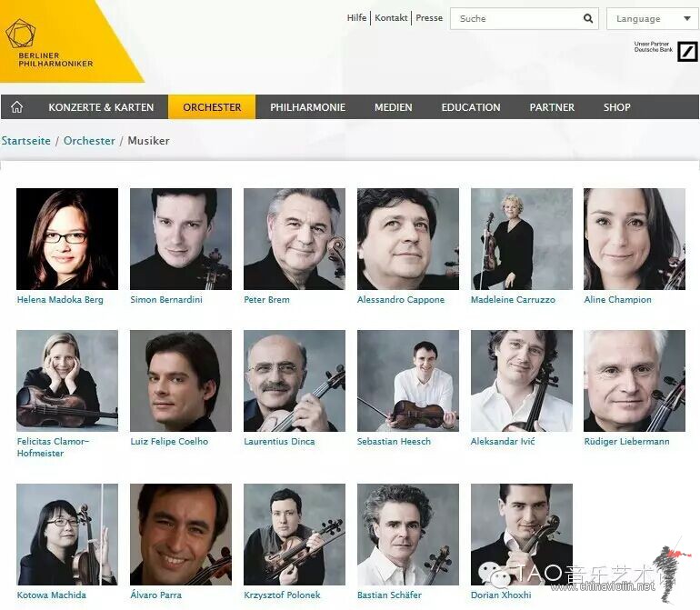700x610 pixels.
Task: Click the search magnifier icon
Action: [x=588, y=18]
